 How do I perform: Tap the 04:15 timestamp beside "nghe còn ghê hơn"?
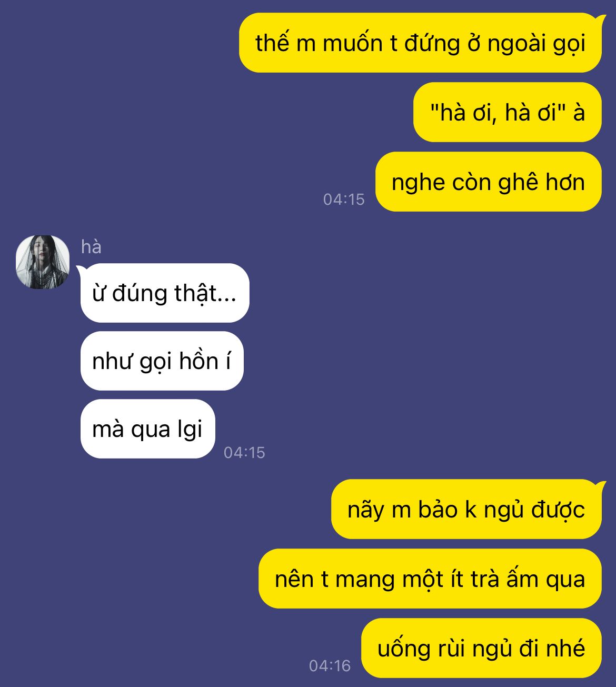coord(344,199)
